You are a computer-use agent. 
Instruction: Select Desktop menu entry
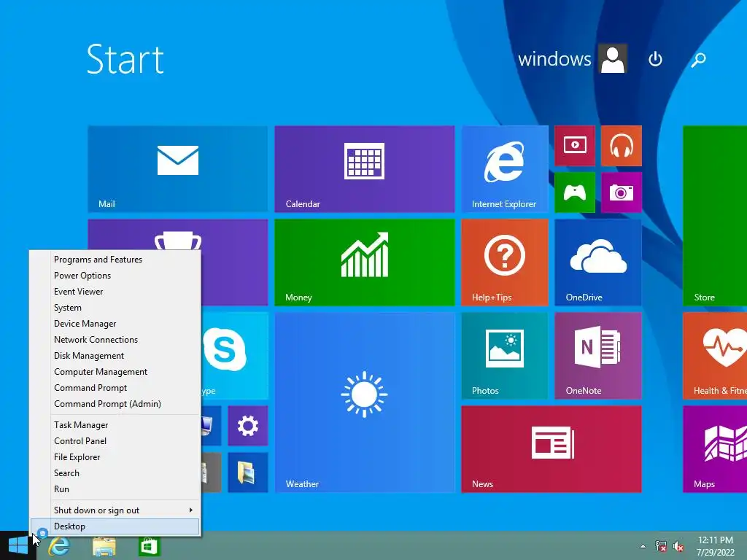[115, 526]
